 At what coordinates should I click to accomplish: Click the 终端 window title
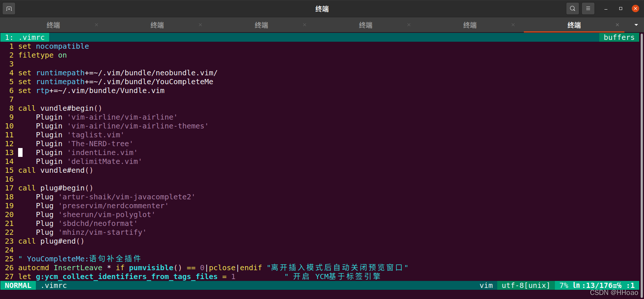(322, 9)
